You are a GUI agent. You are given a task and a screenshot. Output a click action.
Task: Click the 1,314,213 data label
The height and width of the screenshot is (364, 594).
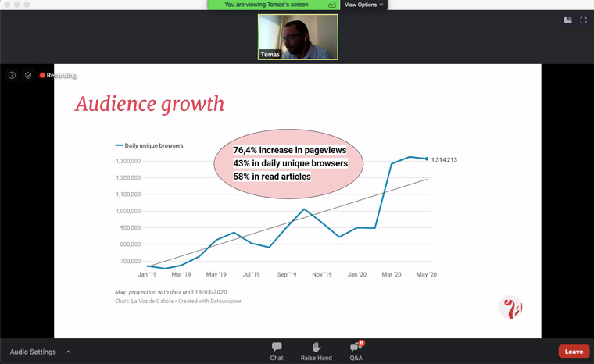coord(444,160)
